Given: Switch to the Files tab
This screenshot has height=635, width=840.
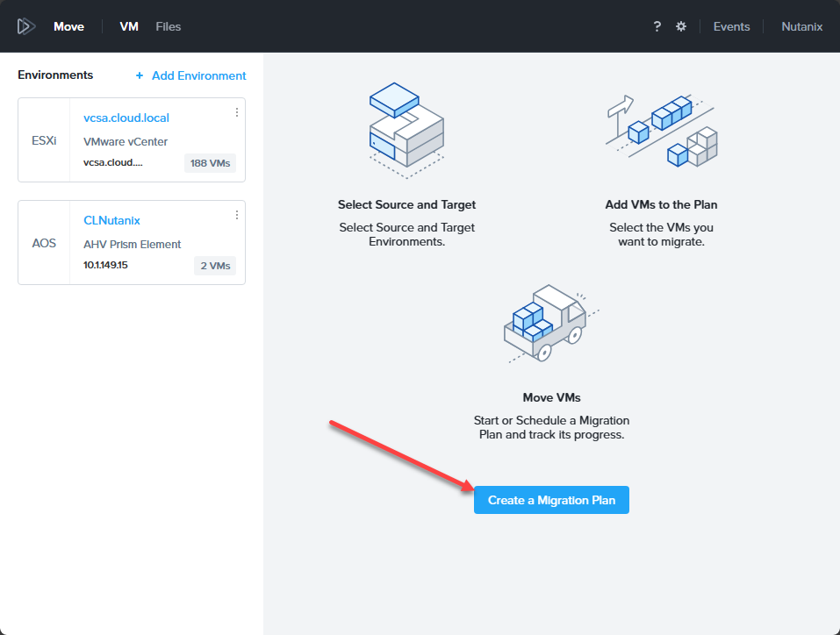Looking at the screenshot, I should (169, 26).
